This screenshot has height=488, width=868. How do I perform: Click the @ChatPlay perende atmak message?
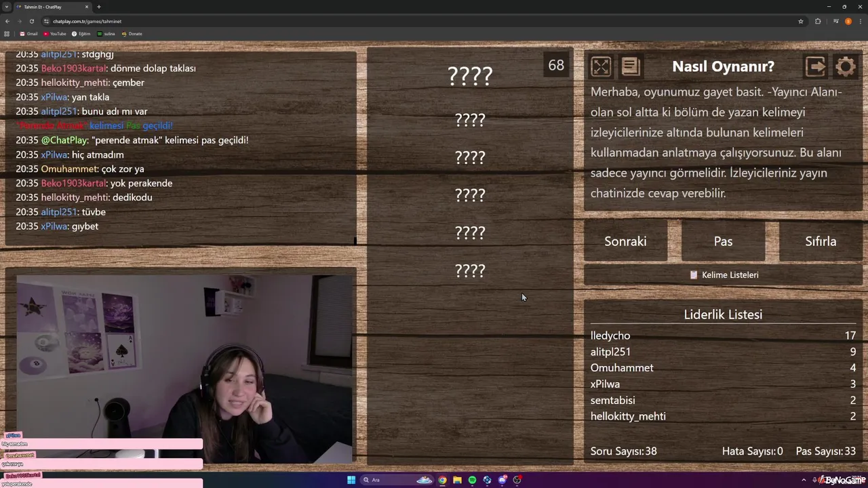pyautogui.click(x=132, y=140)
